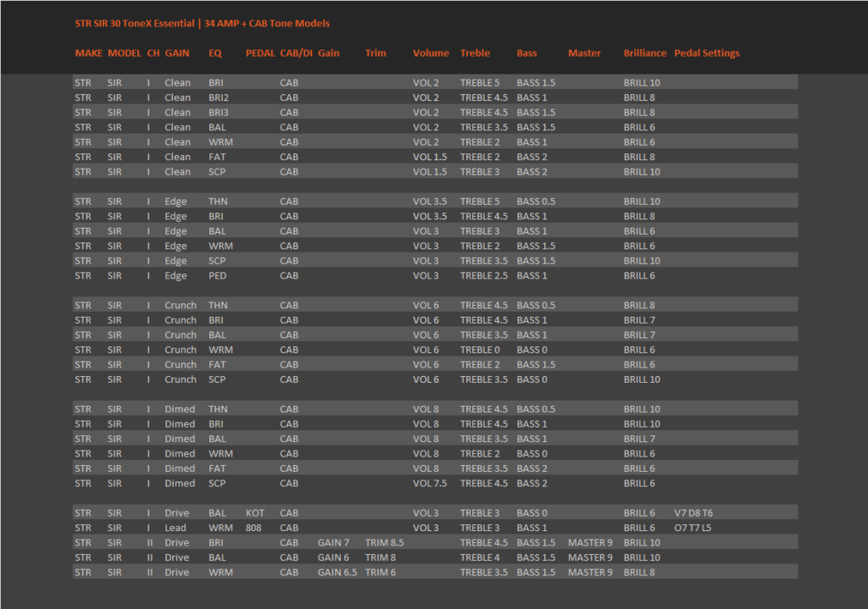Click 'TREBLE 5' in the Clean BRI row
Screen dimensions: 868x609
tap(480, 82)
